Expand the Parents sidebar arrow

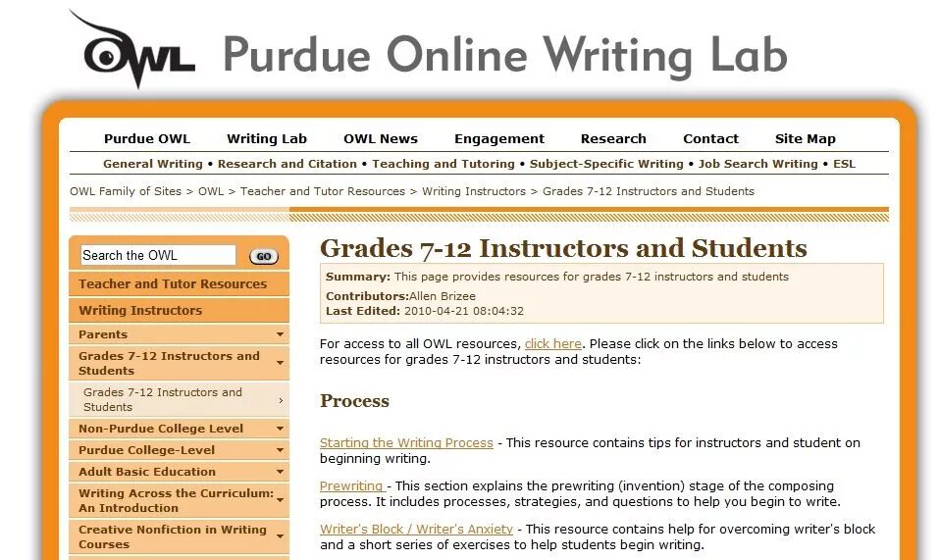click(x=280, y=334)
